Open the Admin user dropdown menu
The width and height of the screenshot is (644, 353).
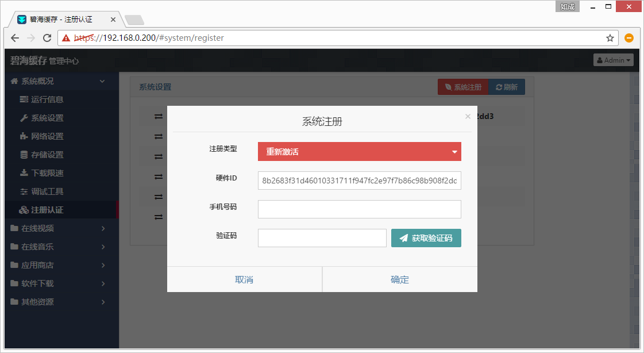coord(613,60)
